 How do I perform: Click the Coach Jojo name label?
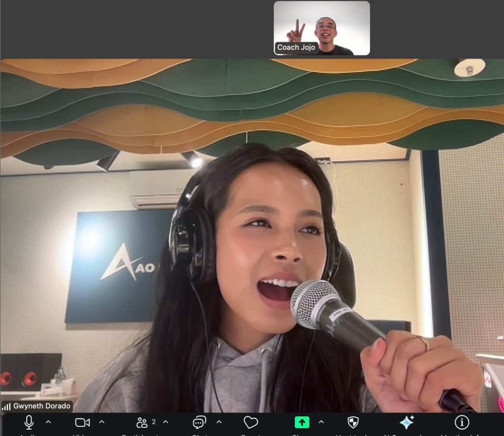[x=295, y=48]
